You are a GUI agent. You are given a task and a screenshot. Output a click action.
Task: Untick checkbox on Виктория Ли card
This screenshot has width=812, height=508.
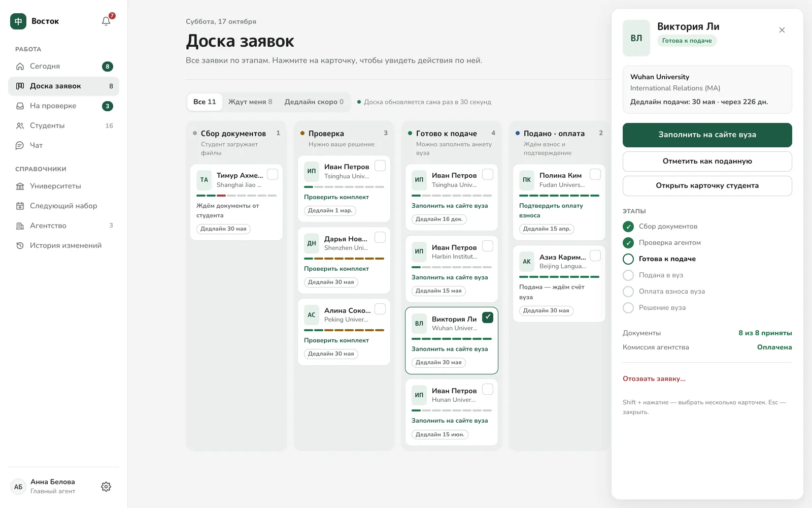point(488,317)
